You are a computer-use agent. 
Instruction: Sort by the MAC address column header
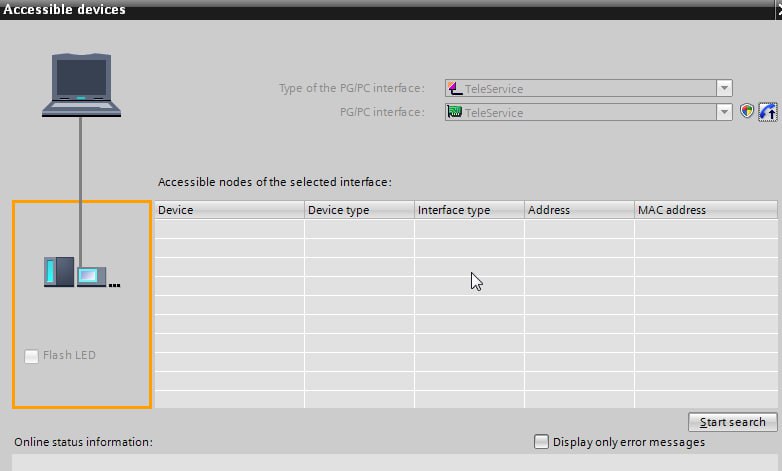706,210
